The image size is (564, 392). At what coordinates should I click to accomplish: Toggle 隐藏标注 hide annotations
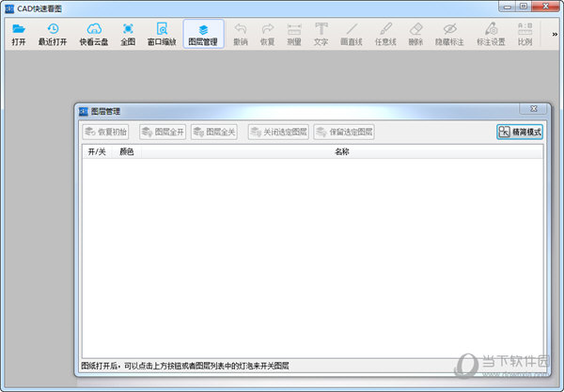pos(449,35)
